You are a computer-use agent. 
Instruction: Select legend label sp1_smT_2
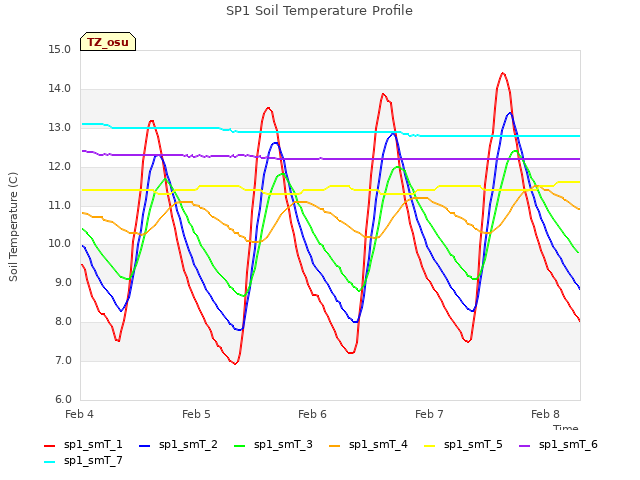click(188, 444)
